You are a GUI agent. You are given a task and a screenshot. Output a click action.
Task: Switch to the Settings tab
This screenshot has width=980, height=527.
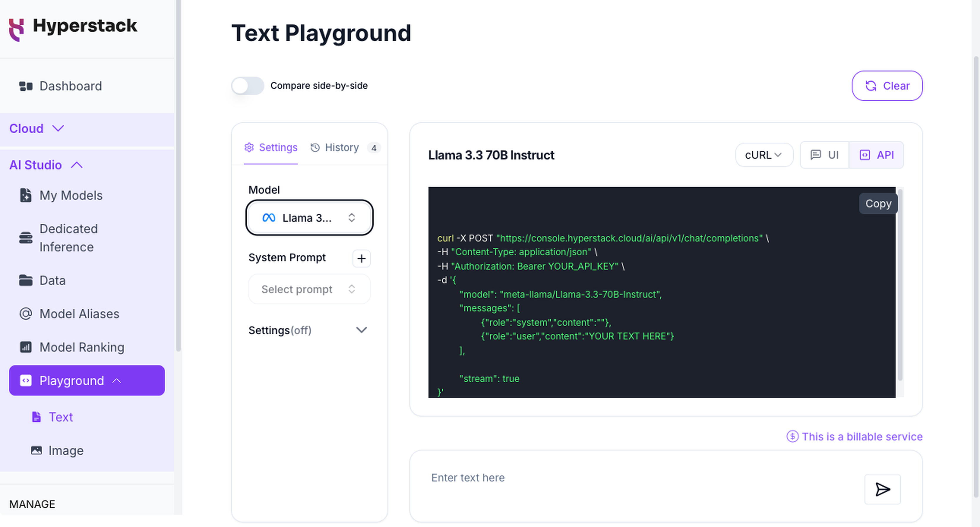click(270, 148)
